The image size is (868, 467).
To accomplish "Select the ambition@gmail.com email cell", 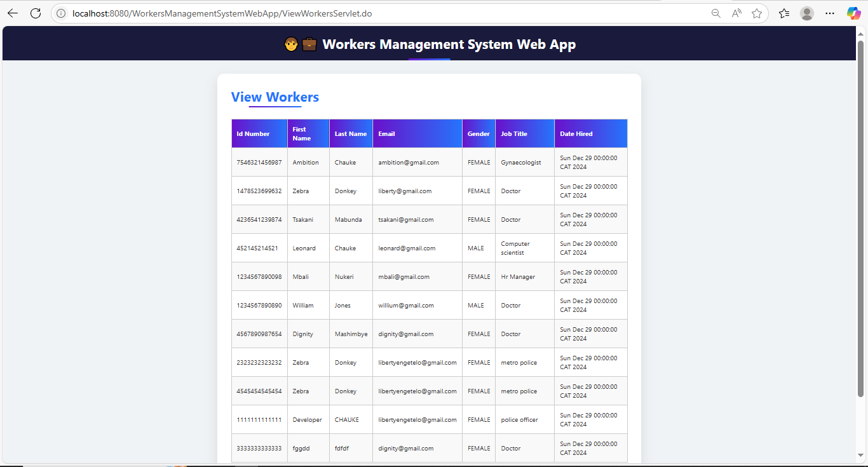I will click(409, 163).
